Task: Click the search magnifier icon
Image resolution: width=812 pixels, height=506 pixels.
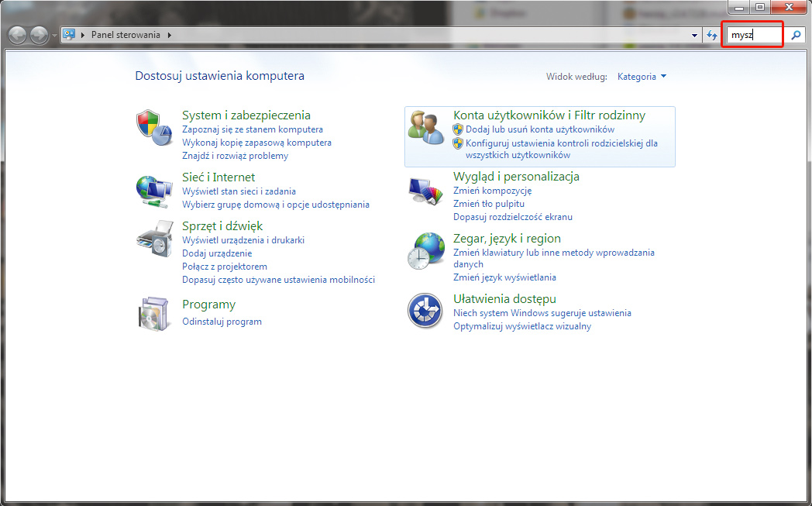Action: pyautogui.click(x=795, y=35)
